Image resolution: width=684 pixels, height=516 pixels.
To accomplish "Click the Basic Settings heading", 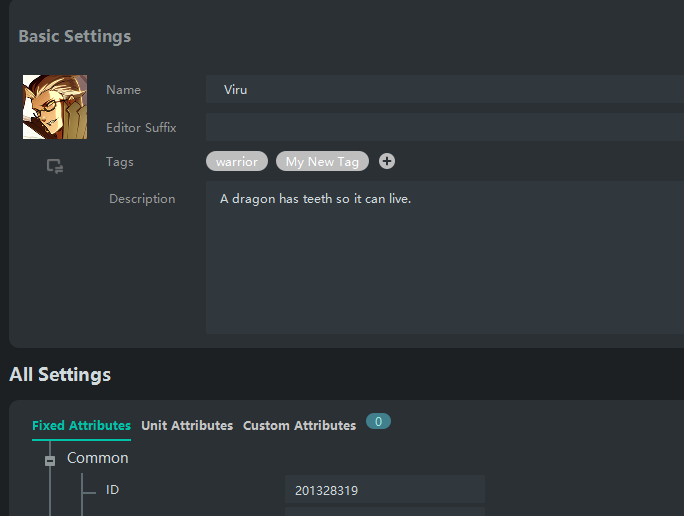I will tap(75, 37).
